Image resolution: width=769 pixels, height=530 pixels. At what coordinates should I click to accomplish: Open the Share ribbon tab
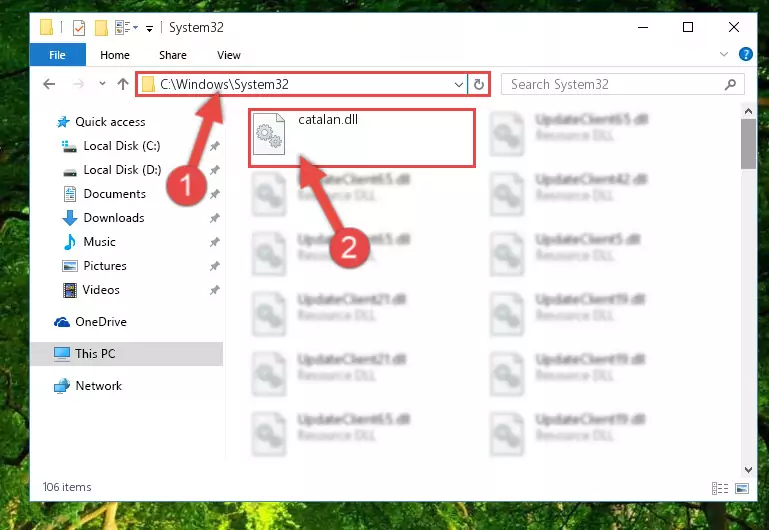[x=173, y=55]
